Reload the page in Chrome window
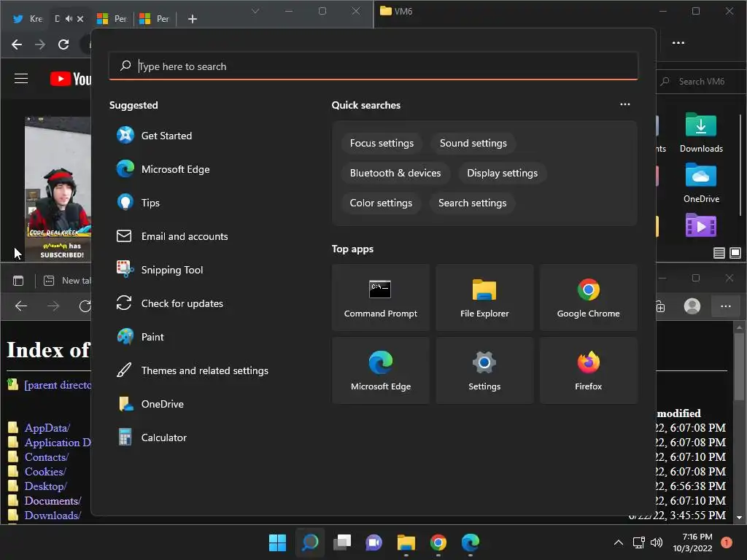 63,44
